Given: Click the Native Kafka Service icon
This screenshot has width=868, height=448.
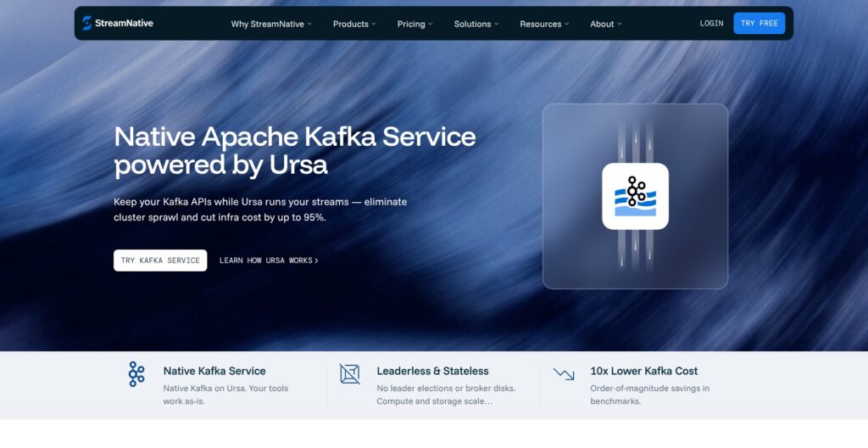Looking at the screenshot, I should point(136,374).
